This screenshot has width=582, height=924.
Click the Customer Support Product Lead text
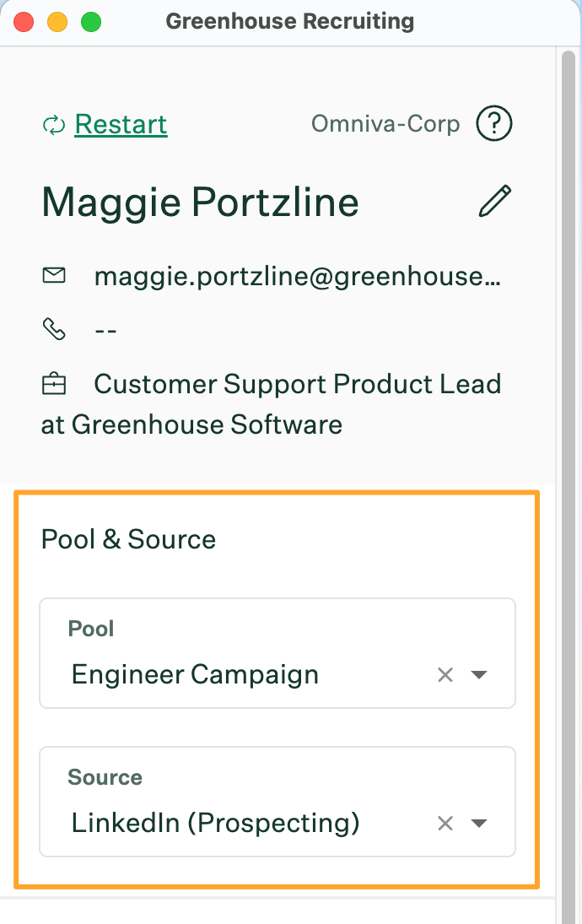click(298, 384)
